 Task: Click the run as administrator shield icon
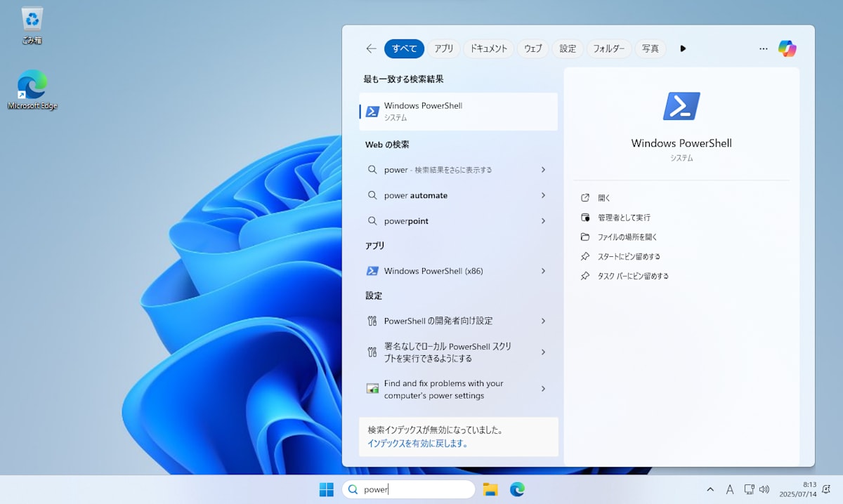(x=585, y=218)
